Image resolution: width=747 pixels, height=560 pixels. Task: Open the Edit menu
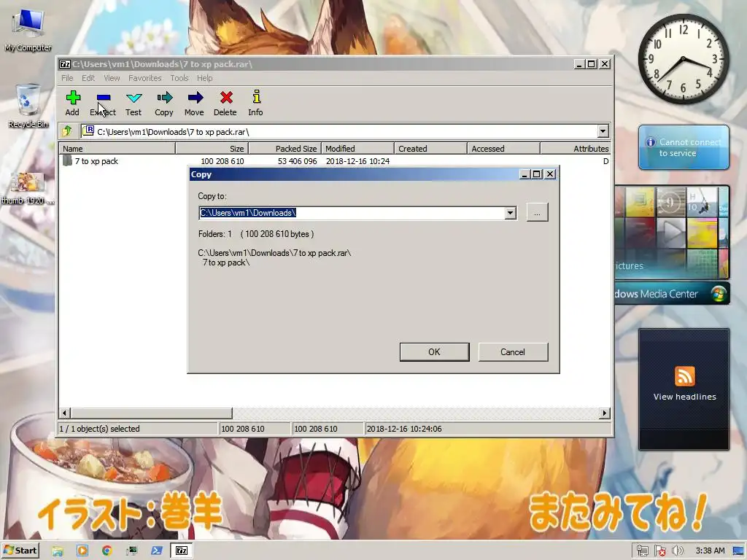pyautogui.click(x=88, y=78)
